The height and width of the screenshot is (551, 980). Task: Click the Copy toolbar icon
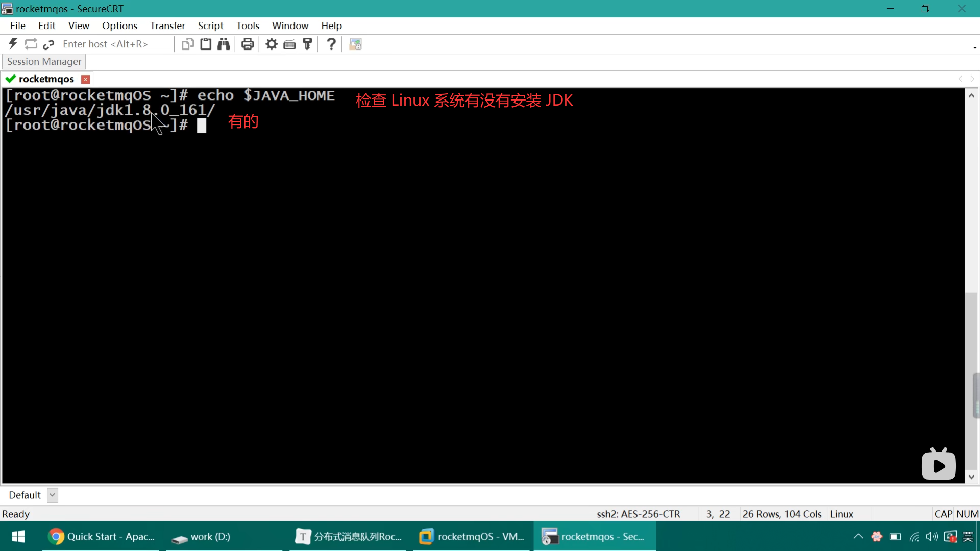187,44
